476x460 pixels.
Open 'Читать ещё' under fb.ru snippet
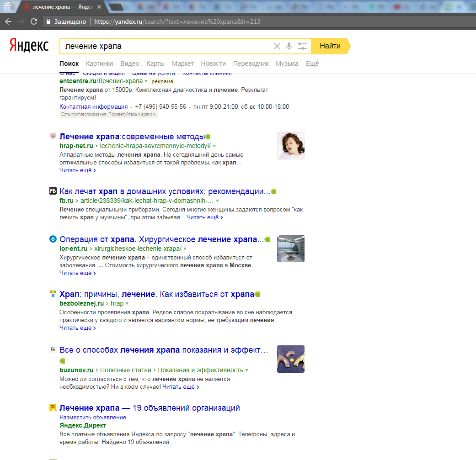(x=204, y=217)
